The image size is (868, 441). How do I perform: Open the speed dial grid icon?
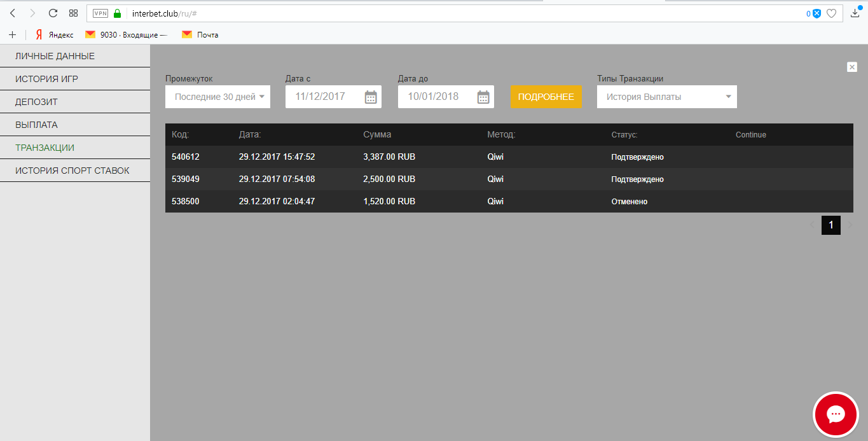(73, 13)
